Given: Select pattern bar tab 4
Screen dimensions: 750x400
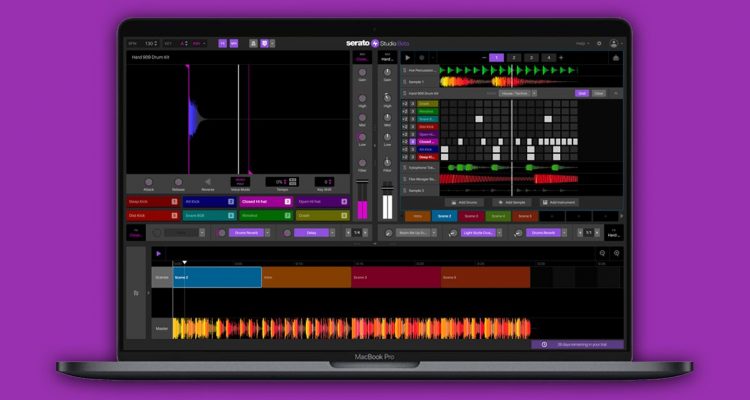Looking at the screenshot, I should 549,57.
